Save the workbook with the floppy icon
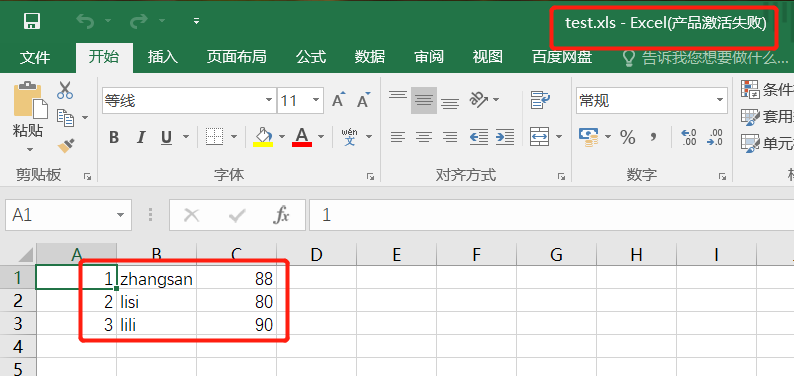The image size is (794, 376). pos(32,21)
